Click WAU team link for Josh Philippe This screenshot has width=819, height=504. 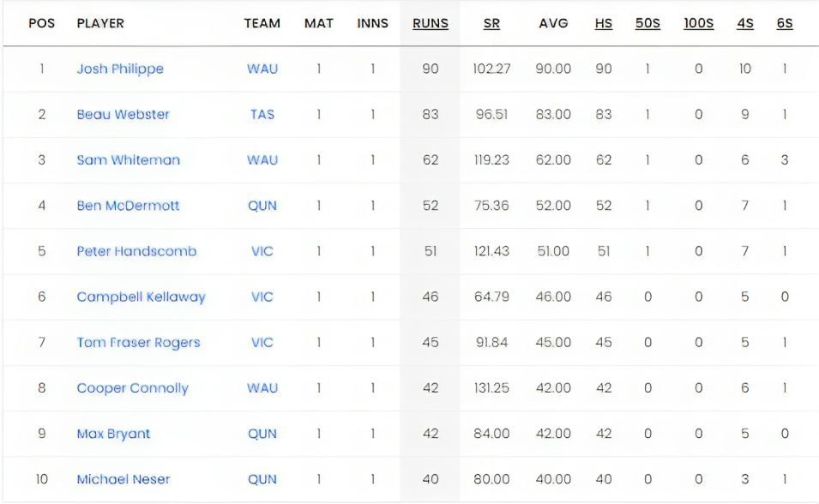click(x=262, y=69)
